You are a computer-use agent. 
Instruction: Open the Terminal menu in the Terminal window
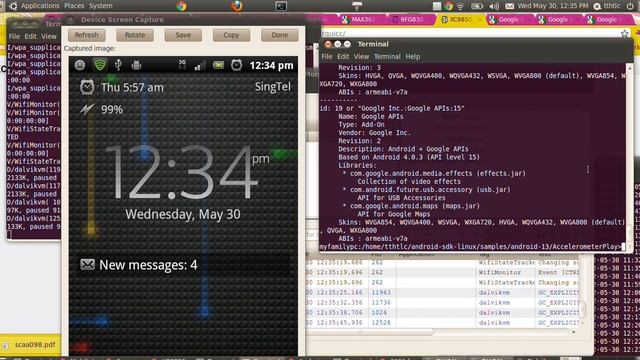click(387, 56)
